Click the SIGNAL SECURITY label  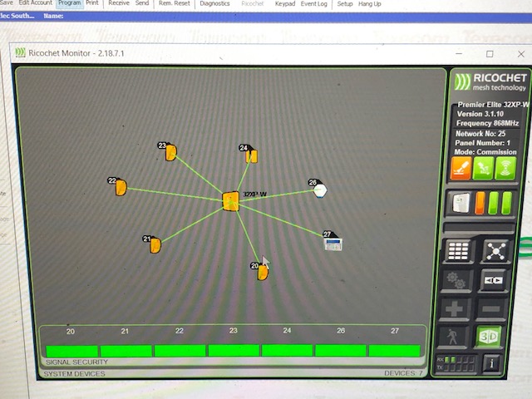coord(76,362)
